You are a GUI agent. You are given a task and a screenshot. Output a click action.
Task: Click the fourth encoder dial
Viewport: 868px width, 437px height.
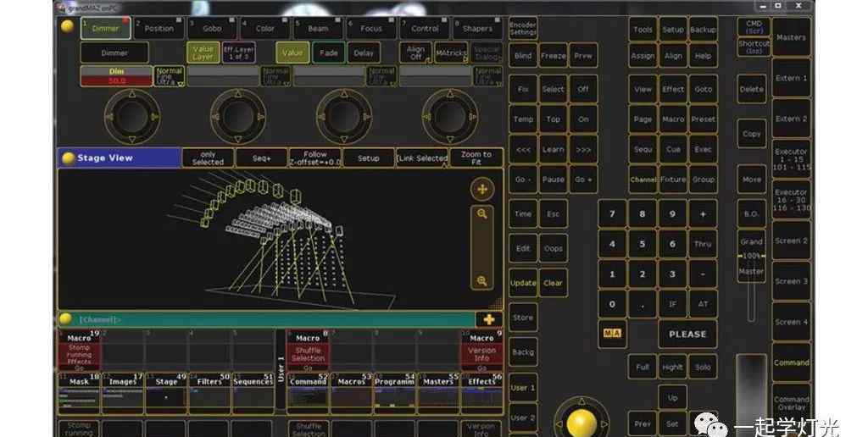(x=449, y=117)
